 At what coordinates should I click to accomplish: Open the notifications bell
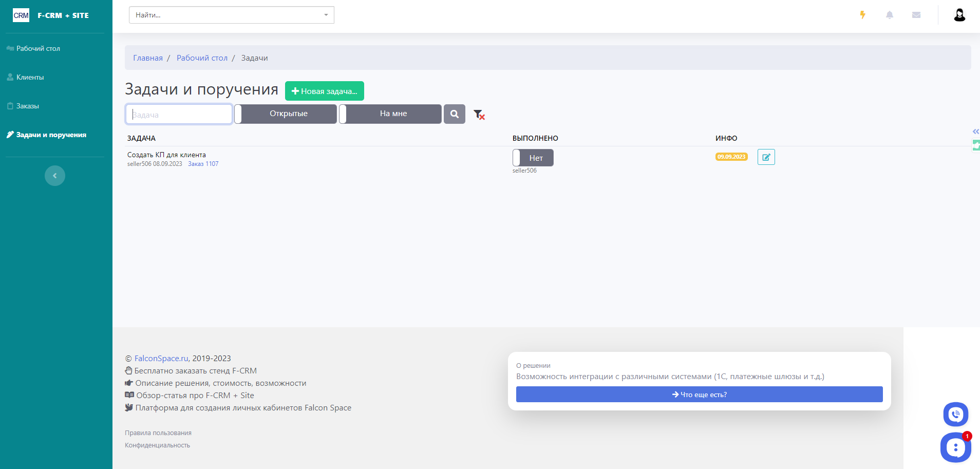(x=890, y=15)
